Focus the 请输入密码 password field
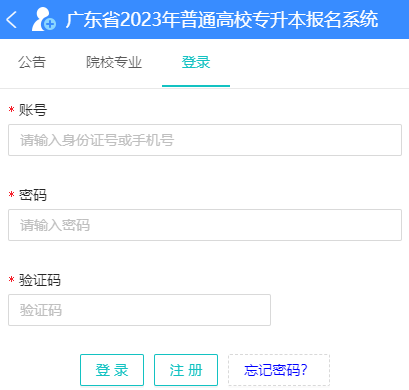The image size is (409, 390). (205, 225)
